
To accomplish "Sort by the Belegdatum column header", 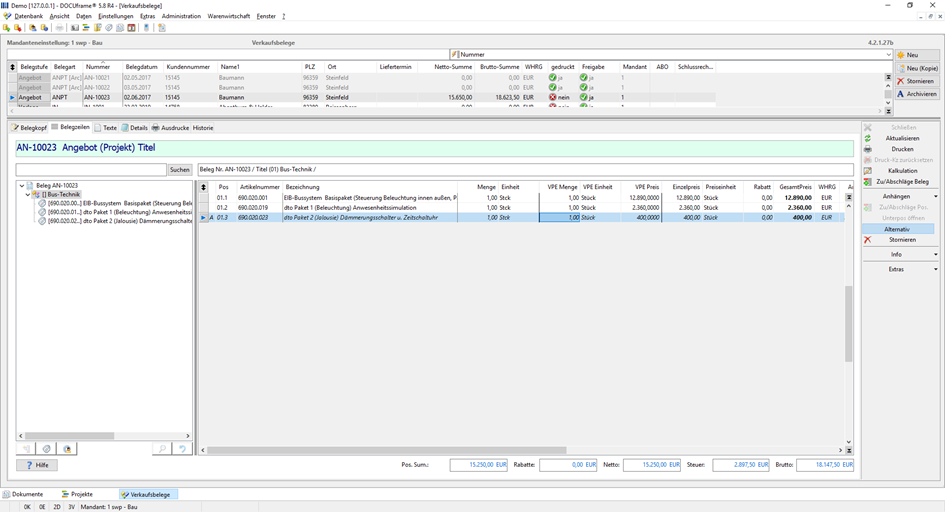I will point(142,67).
